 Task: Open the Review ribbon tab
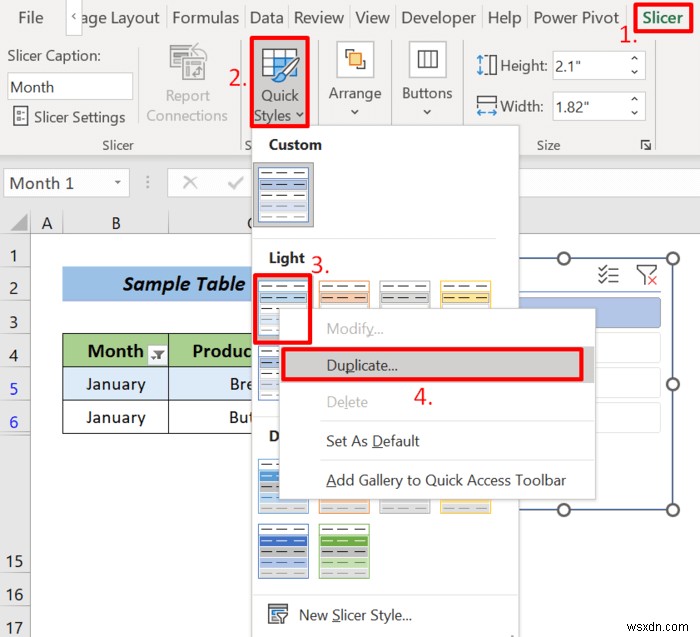[319, 18]
